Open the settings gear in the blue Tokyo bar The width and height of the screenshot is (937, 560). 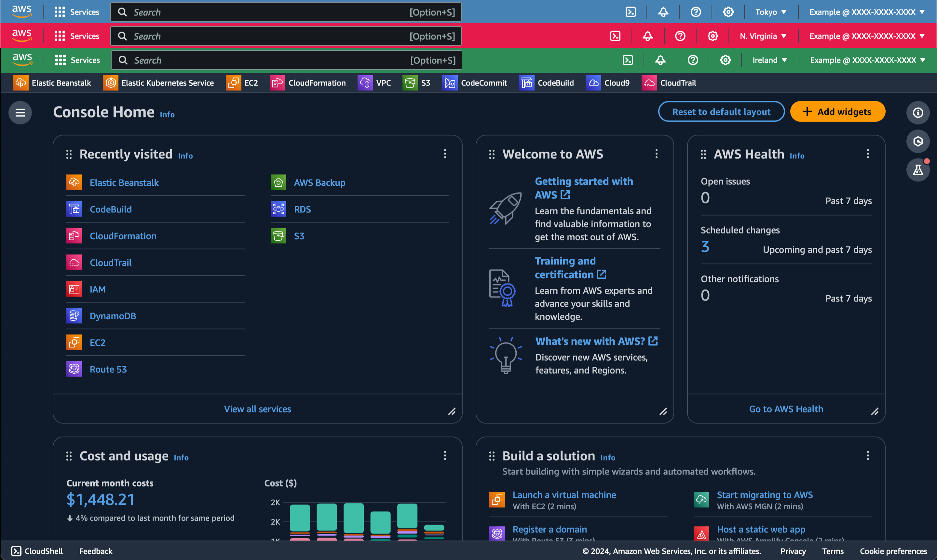pos(728,12)
